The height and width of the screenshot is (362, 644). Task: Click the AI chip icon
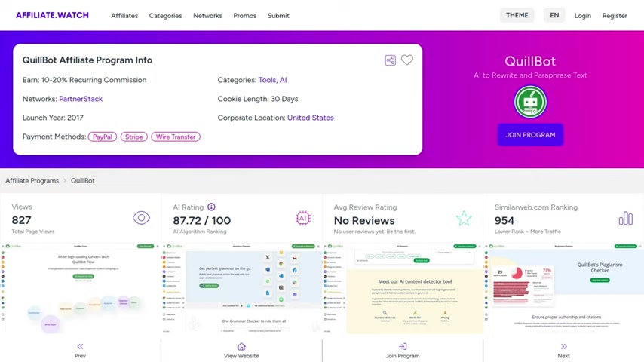[x=303, y=218]
